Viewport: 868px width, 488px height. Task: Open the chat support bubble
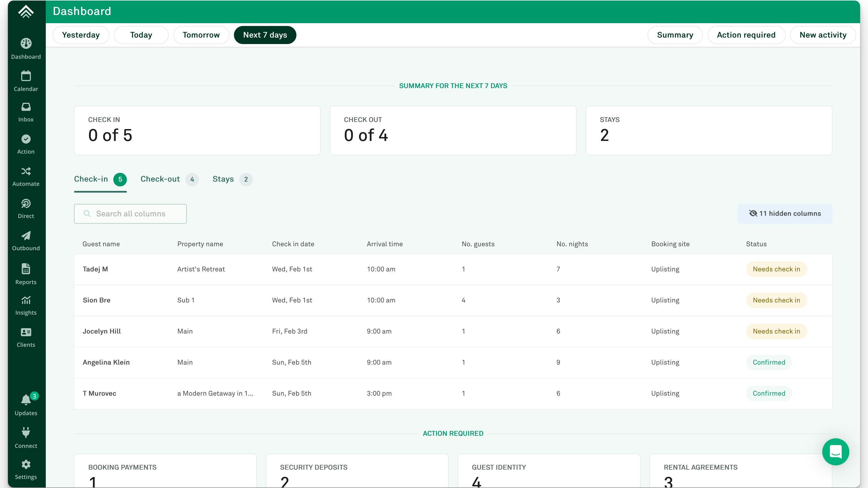835,452
